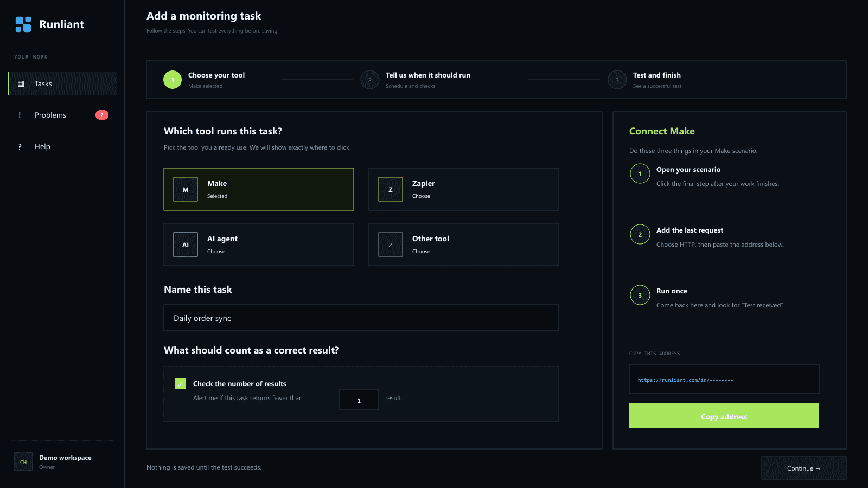Click the 'Connect Make' heading
868x488 pixels.
pos(662,131)
